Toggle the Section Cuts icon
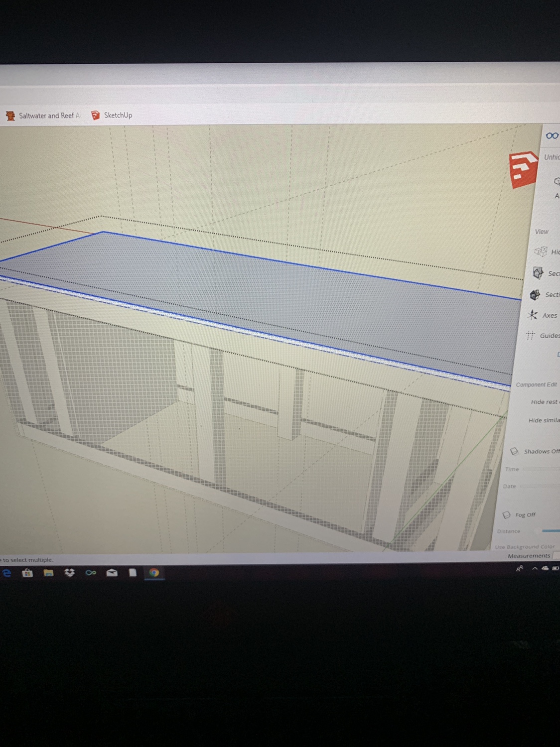Viewport: 560px width, 747px height. pyautogui.click(x=535, y=295)
